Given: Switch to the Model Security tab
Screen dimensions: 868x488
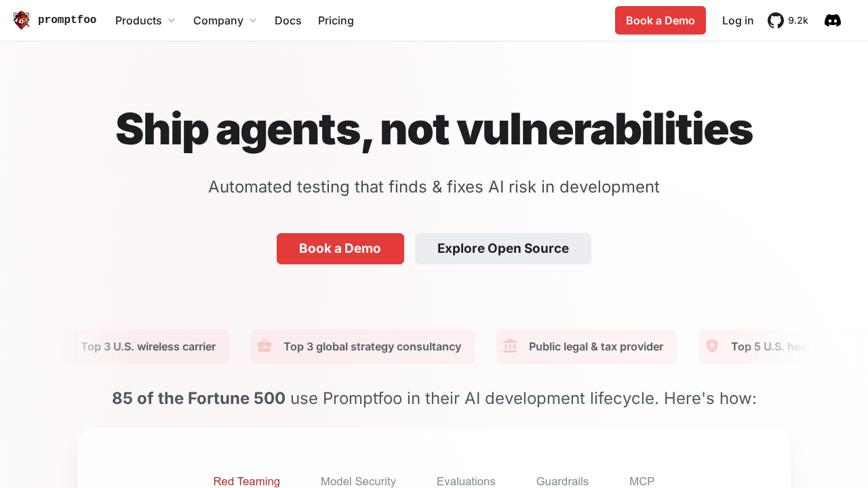Looking at the screenshot, I should pyautogui.click(x=358, y=481).
